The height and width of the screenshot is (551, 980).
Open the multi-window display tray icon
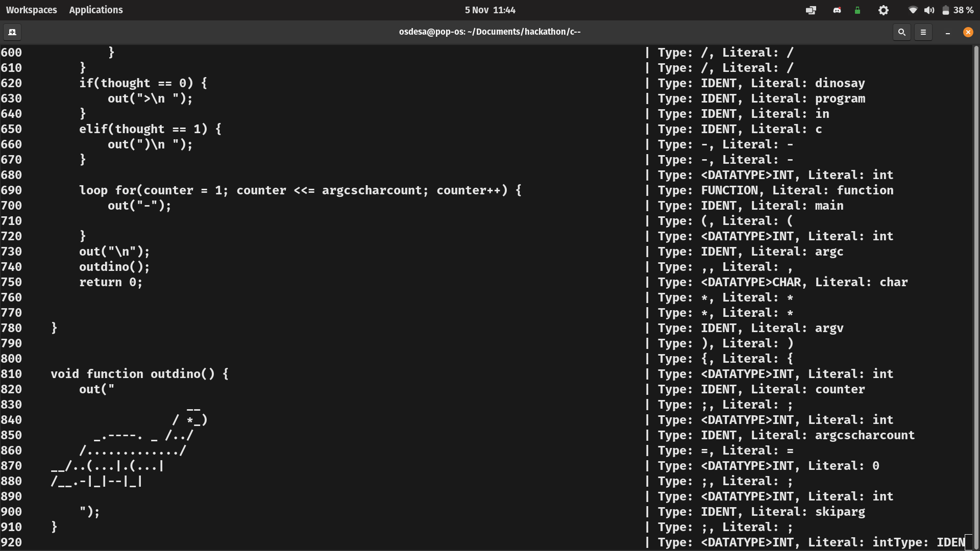pos(811,10)
